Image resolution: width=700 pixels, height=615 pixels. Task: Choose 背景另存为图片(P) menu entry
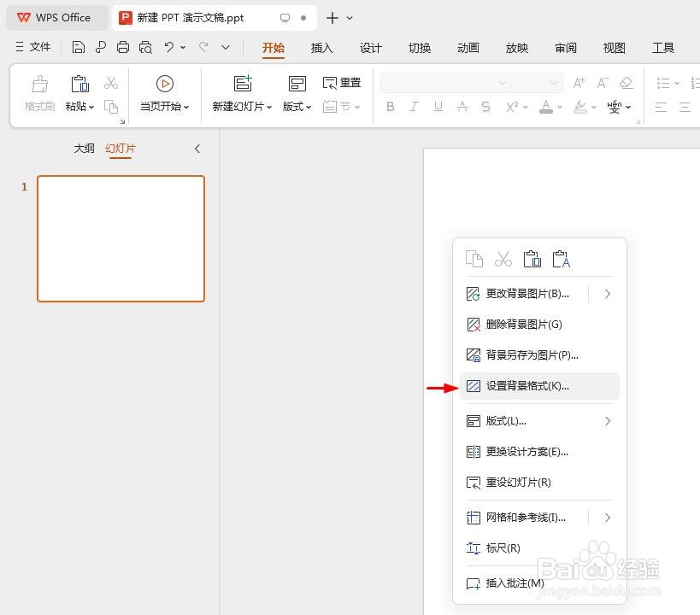(539, 355)
